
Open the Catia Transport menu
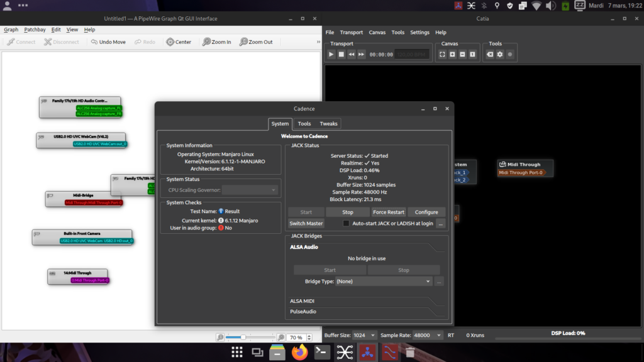(x=351, y=33)
